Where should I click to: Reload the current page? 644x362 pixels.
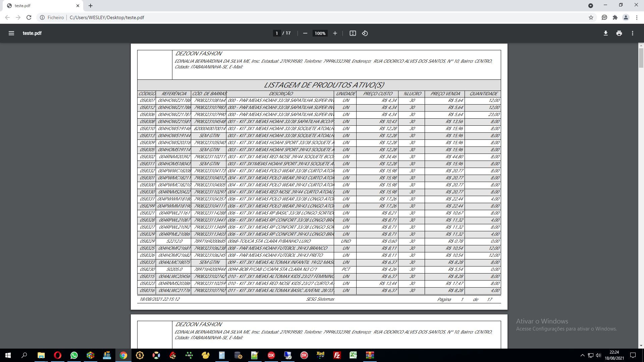pos(29,17)
